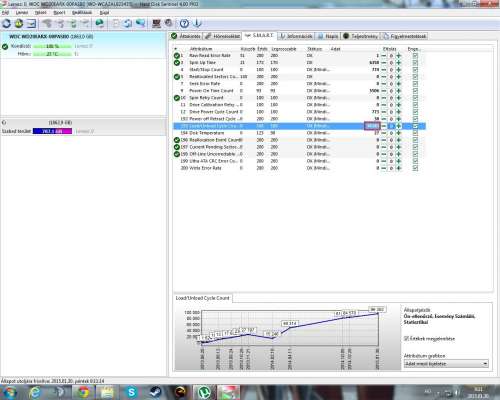
Task: Click the plus icon in Disk Temperature row
Action: (398, 133)
